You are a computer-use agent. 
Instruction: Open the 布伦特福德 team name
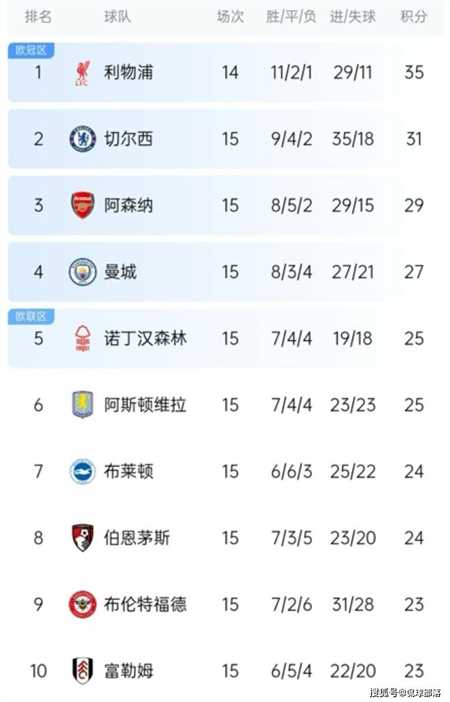[x=145, y=604]
